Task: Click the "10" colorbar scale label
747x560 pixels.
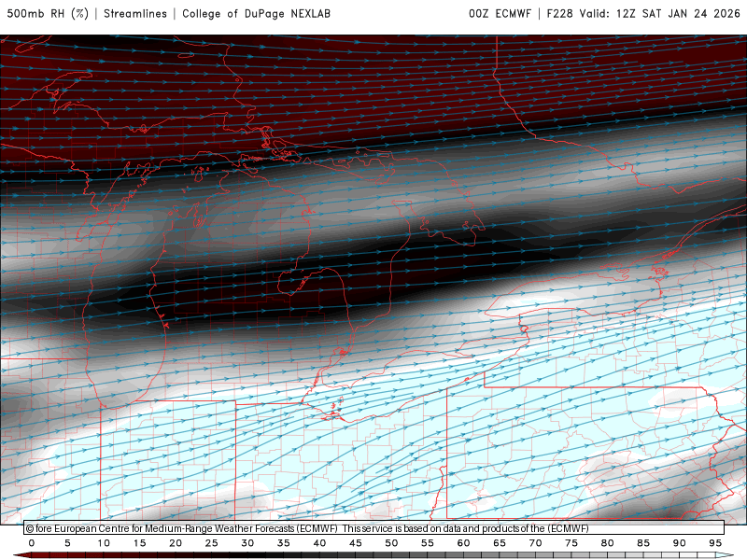Action: pyautogui.click(x=104, y=543)
